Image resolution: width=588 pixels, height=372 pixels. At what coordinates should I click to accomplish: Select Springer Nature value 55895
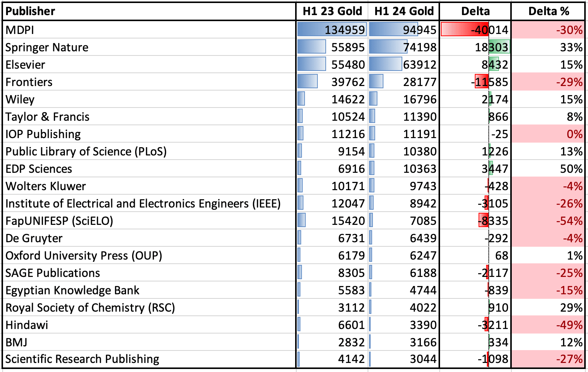(332, 47)
